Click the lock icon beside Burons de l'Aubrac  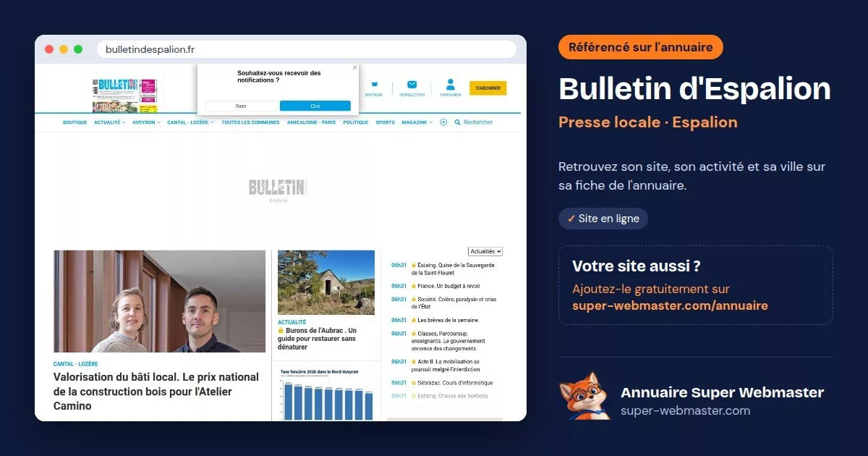pos(281,330)
